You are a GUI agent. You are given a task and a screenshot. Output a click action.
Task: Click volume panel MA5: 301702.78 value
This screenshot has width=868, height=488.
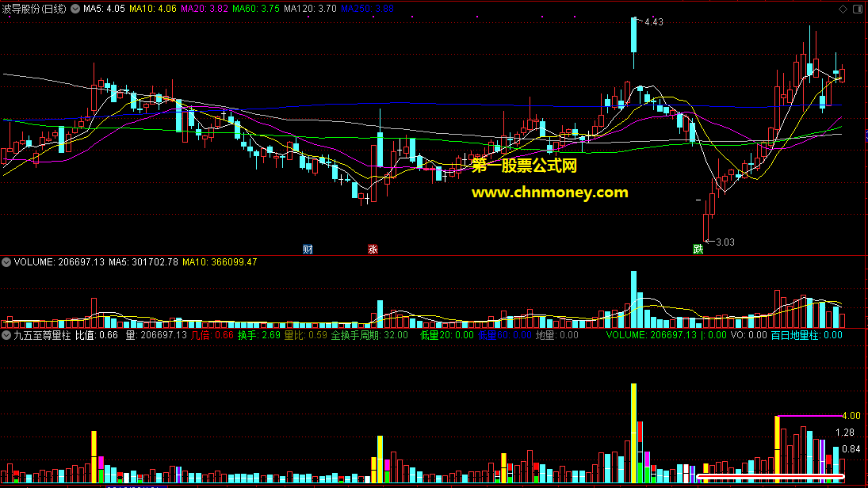click(143, 262)
